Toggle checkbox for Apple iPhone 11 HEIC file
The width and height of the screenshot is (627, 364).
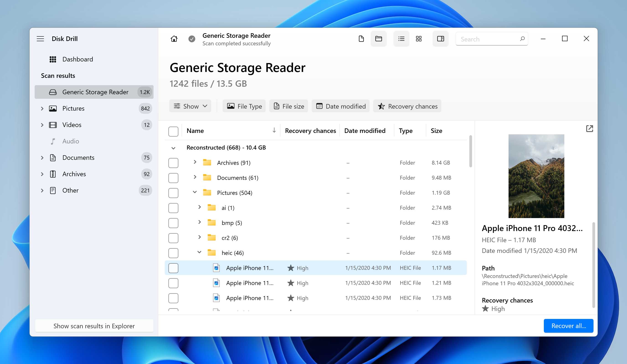173,267
